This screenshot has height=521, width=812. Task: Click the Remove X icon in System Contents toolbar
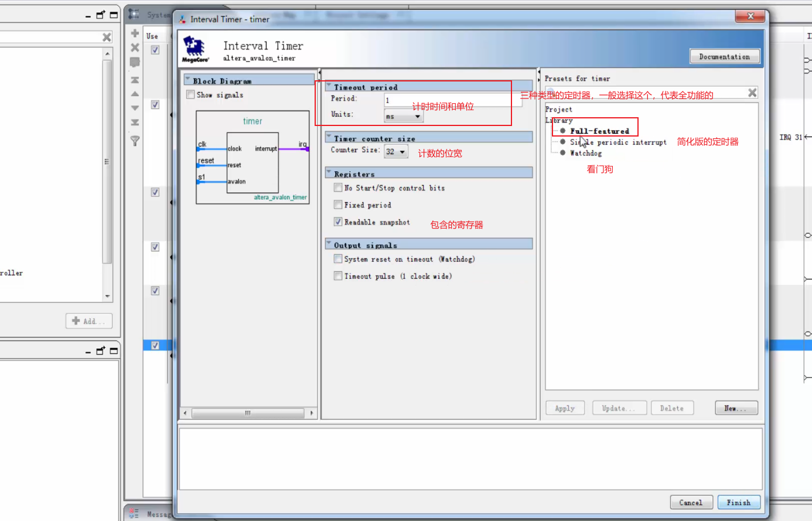135,47
